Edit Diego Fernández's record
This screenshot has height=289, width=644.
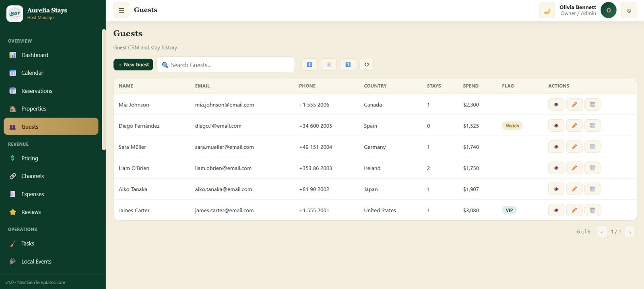574,126
